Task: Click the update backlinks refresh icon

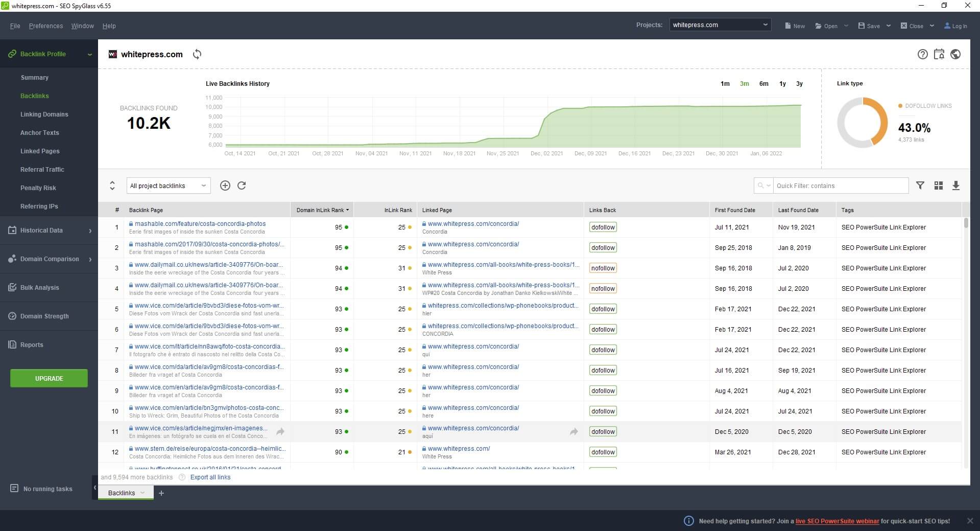Action: click(242, 186)
